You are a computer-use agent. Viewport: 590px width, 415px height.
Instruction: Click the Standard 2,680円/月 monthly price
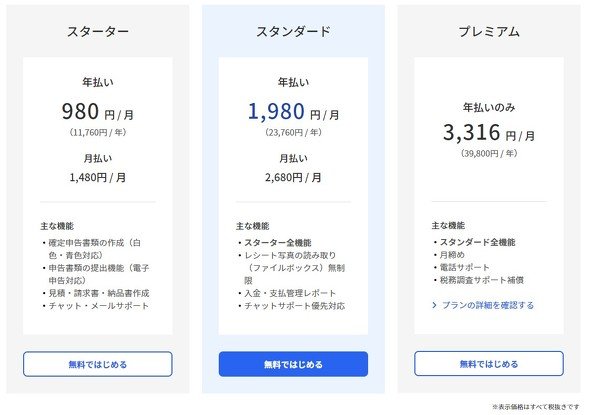(293, 177)
